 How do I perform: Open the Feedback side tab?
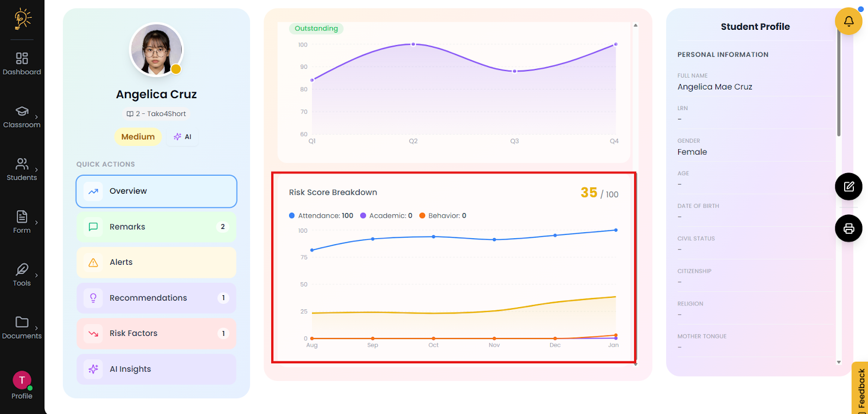pos(860,388)
